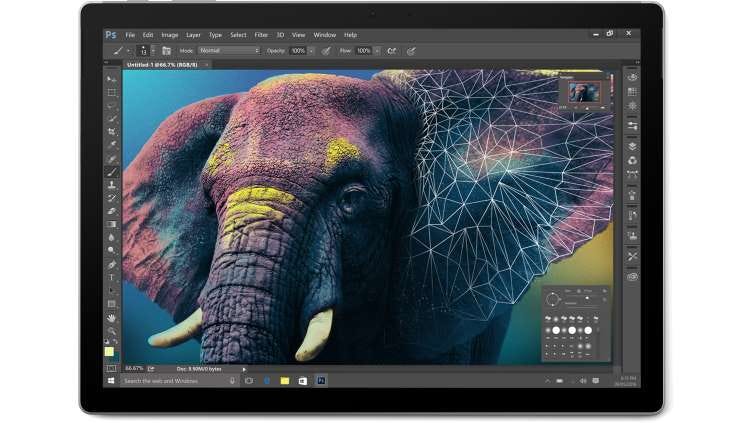The height and width of the screenshot is (423, 752).
Task: Click the Navigator elephant thumbnail
Action: point(584,92)
